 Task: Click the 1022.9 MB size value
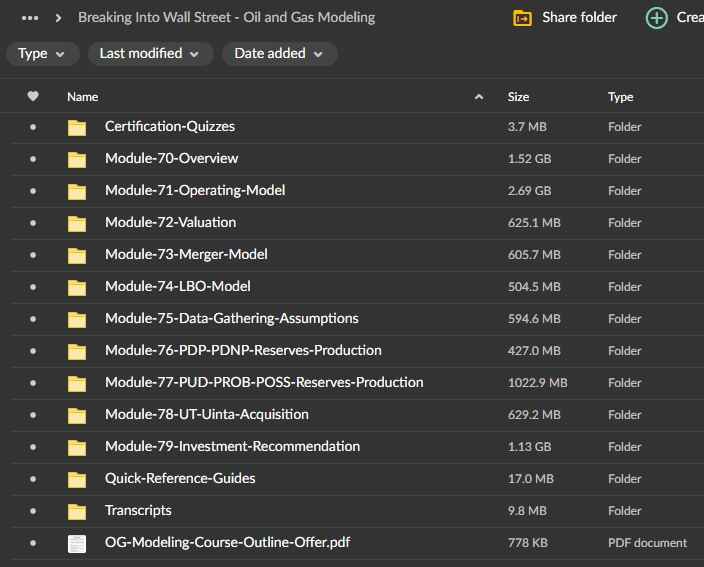tap(537, 383)
